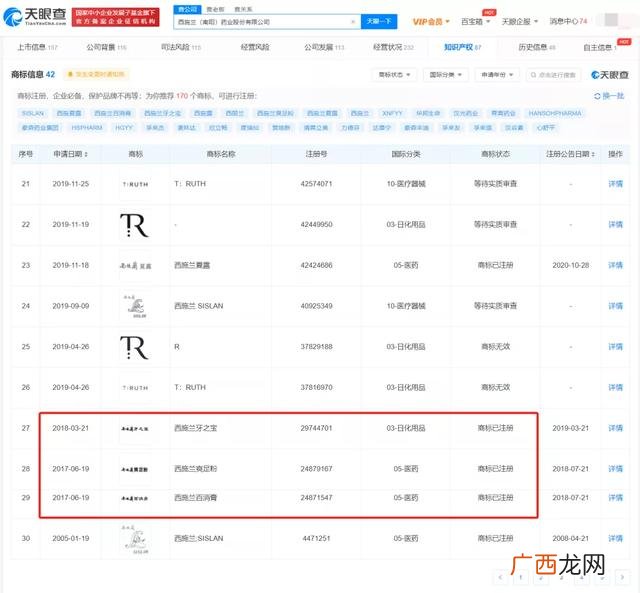Click the 商标名称 column header

(221, 154)
